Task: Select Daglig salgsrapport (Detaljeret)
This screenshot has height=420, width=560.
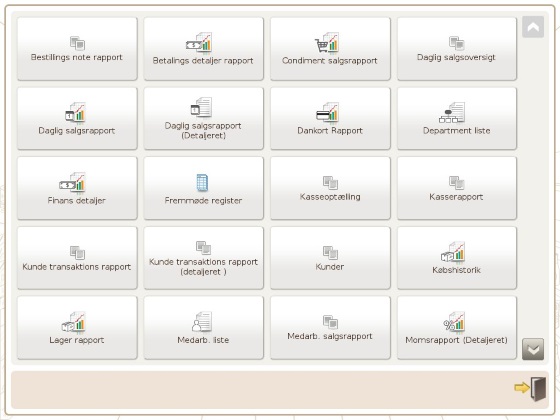Action: (x=204, y=119)
